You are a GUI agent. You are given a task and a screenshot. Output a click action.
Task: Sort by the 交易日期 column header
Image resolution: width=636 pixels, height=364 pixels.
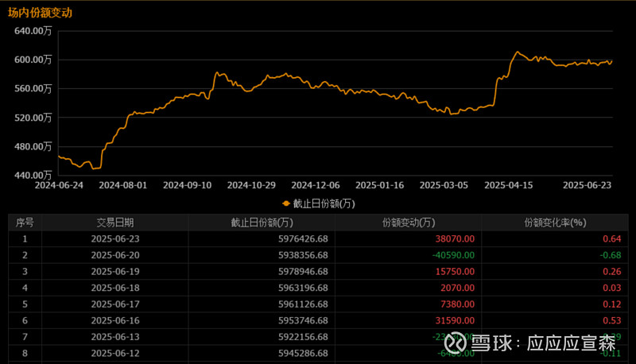115,223
